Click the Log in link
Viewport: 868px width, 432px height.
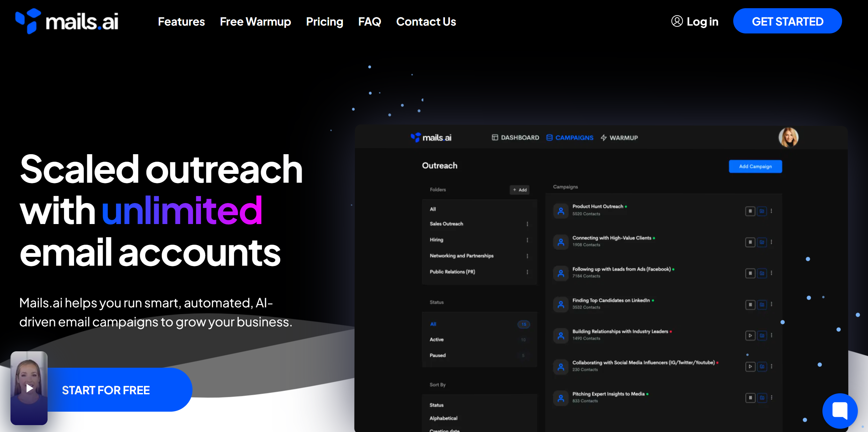click(x=702, y=22)
